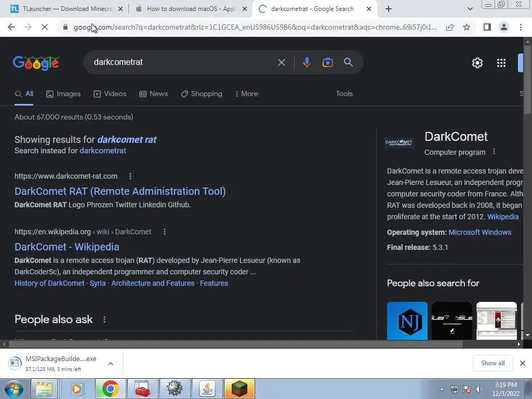Open the Minecraft block taskbar icon
Screen dimensions: 532x399
(239, 389)
